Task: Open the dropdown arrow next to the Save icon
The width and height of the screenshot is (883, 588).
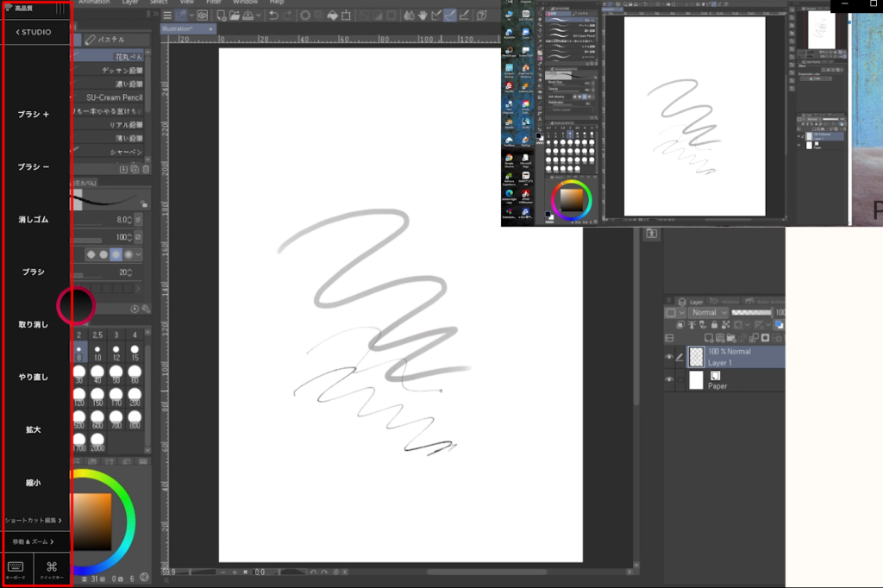Action: 259,16
